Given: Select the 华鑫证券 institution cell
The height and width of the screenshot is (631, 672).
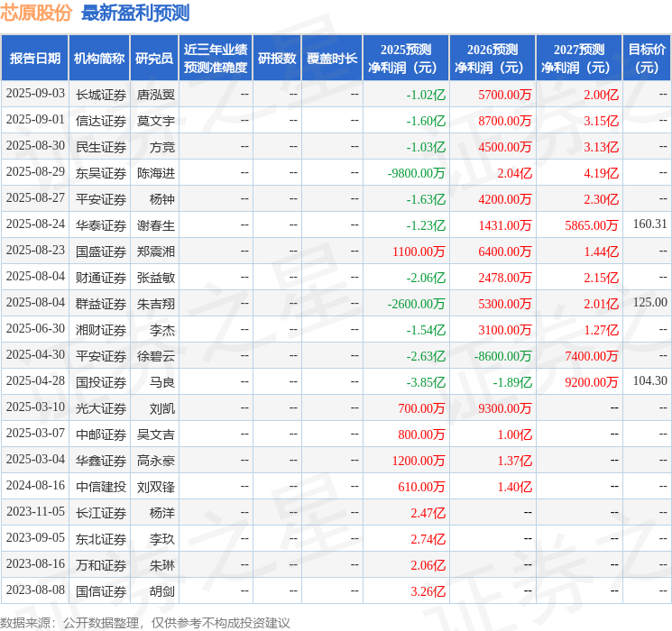Looking at the screenshot, I should (101, 461).
